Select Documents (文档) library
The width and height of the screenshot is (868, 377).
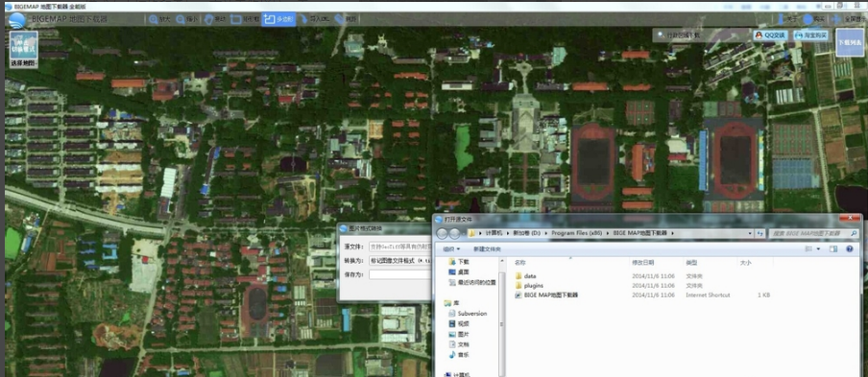[x=459, y=344]
